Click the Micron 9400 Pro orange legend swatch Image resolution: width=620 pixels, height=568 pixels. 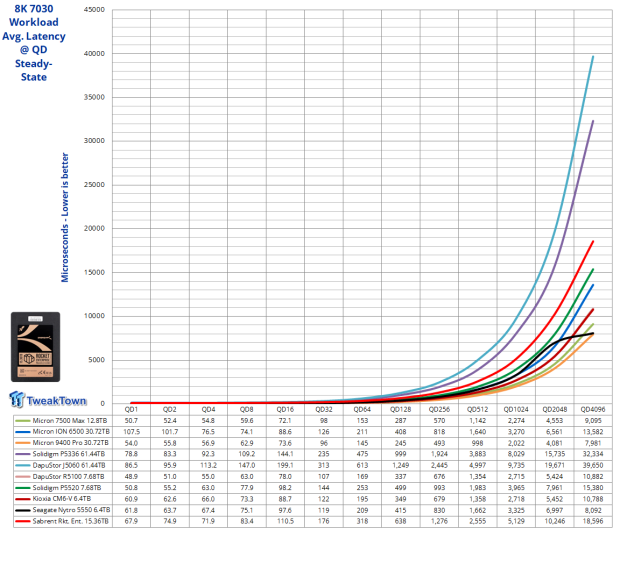point(23,443)
